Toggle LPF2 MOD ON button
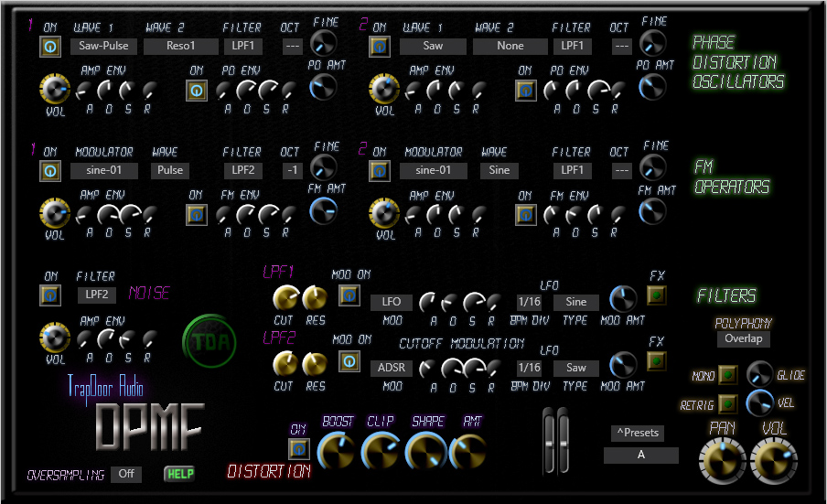This screenshot has height=504, width=827. pyautogui.click(x=349, y=361)
